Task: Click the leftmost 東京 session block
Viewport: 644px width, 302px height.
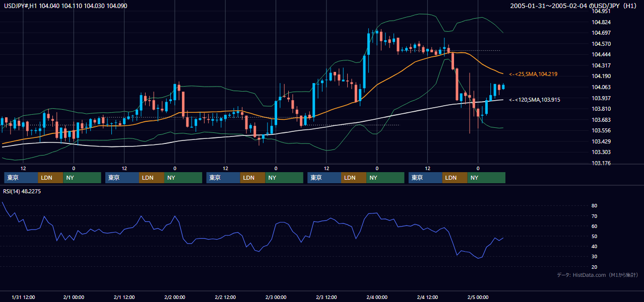Action: [x=21, y=178]
